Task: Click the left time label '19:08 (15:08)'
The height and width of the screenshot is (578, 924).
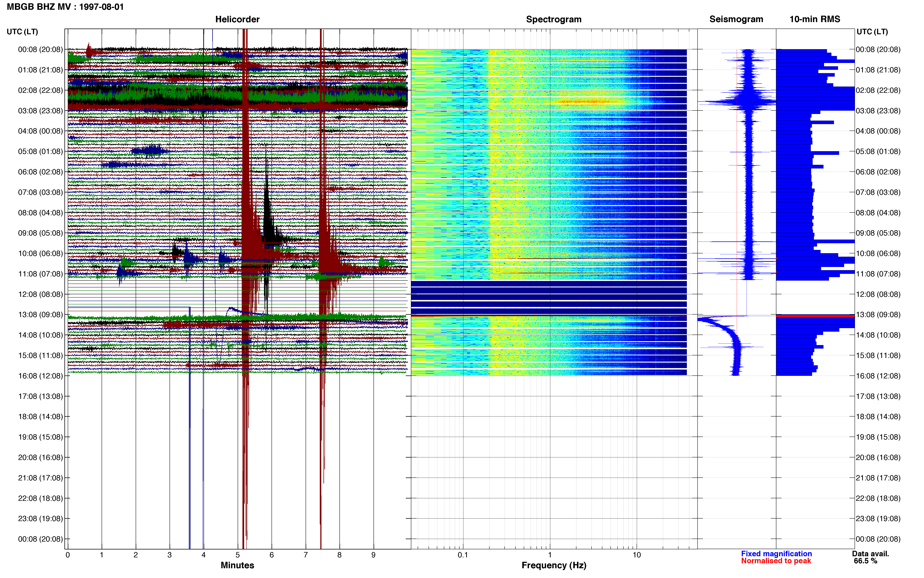Action: tap(41, 437)
